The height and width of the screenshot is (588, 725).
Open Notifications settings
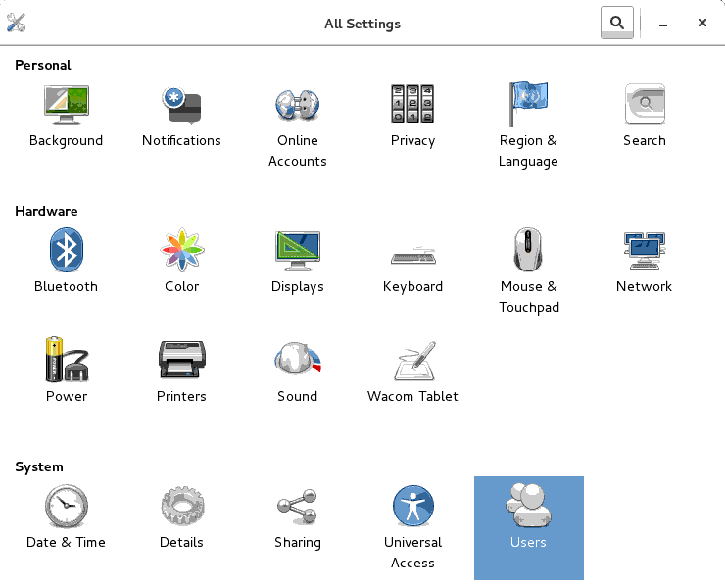pyautogui.click(x=181, y=106)
